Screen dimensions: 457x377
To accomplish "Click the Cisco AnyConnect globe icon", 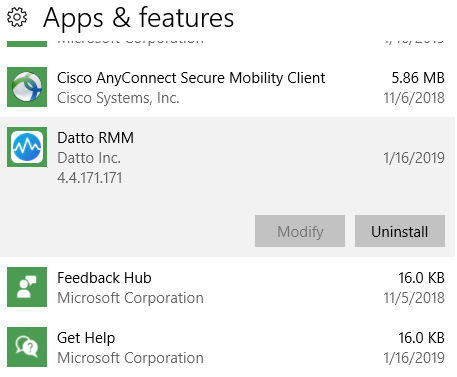I will click(x=27, y=87).
